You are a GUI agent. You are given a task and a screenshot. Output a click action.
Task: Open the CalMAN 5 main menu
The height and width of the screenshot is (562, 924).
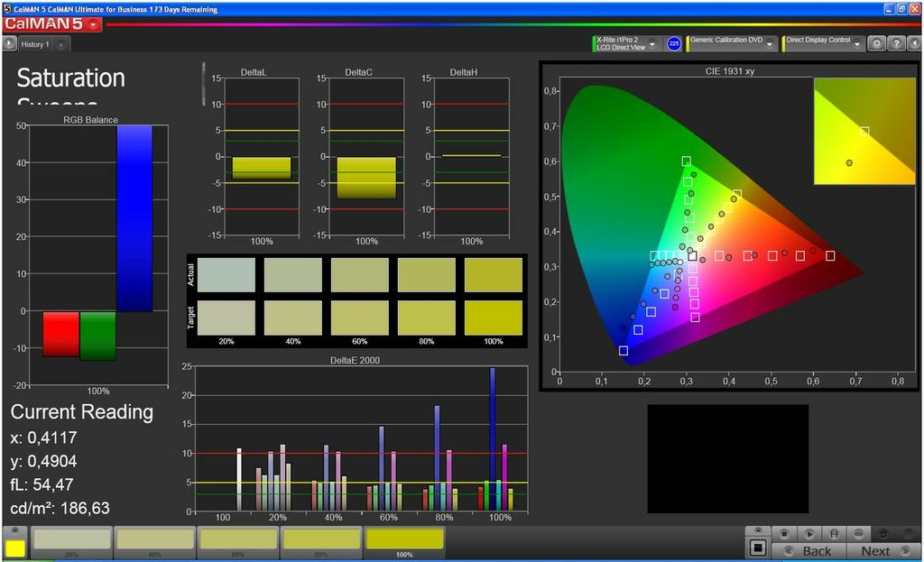(94, 24)
